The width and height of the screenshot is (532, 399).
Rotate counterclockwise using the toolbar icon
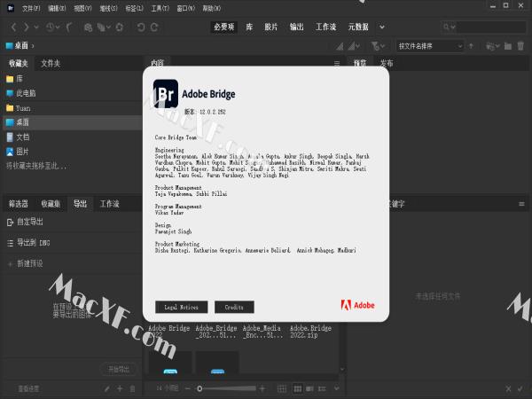(141, 27)
